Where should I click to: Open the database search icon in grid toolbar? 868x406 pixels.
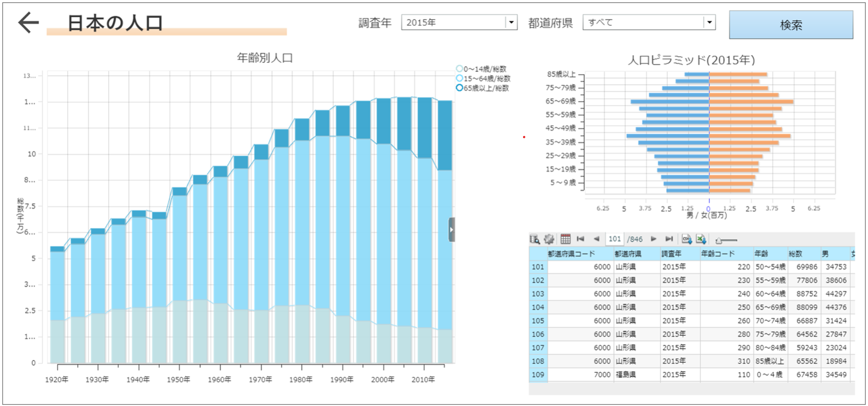coord(535,239)
